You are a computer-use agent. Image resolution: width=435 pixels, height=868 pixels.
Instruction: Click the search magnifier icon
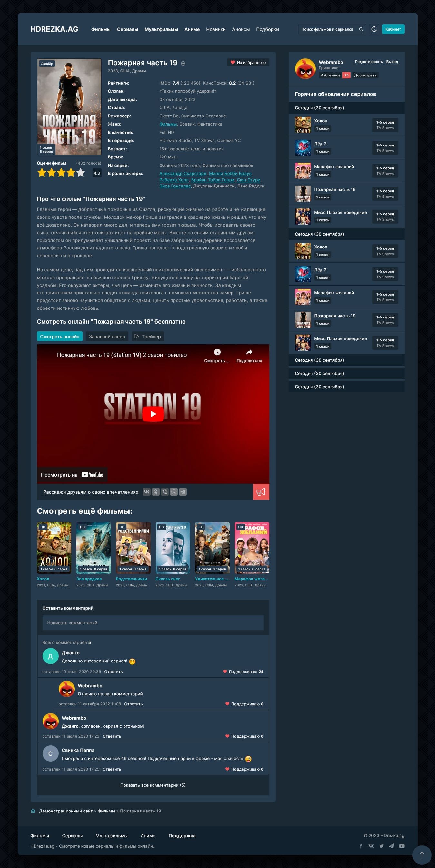361,29
